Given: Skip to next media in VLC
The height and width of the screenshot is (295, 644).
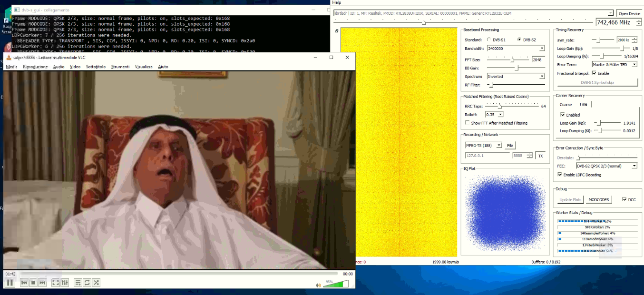Looking at the screenshot, I should [x=42, y=283].
